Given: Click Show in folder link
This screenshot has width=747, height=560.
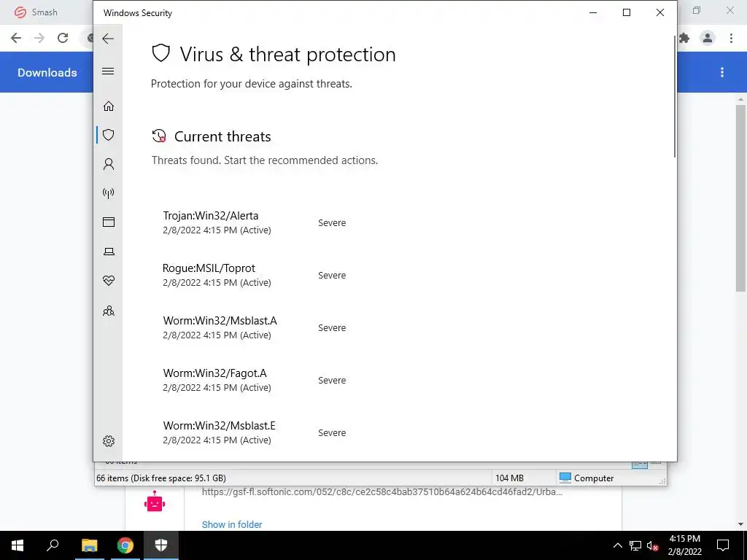Looking at the screenshot, I should pos(232,524).
